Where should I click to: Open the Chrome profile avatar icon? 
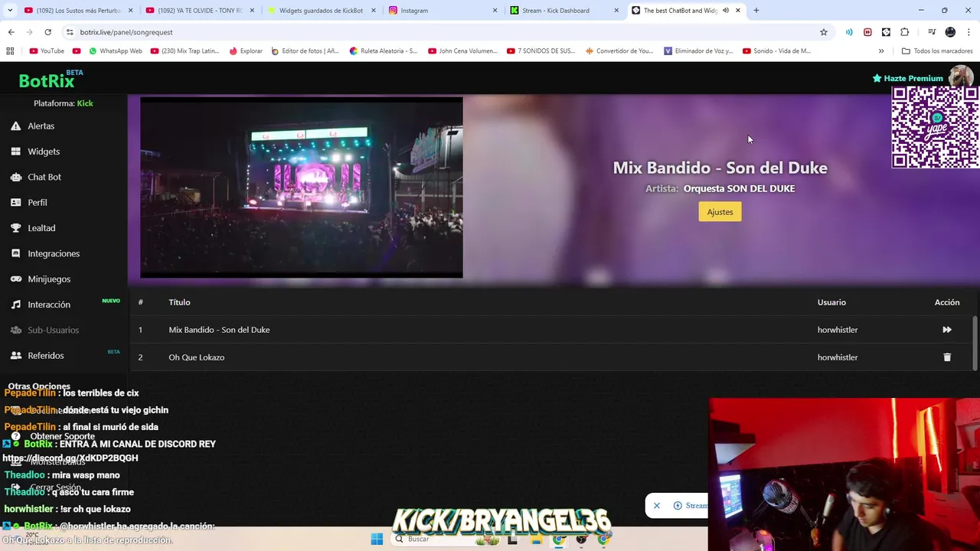click(x=950, y=32)
